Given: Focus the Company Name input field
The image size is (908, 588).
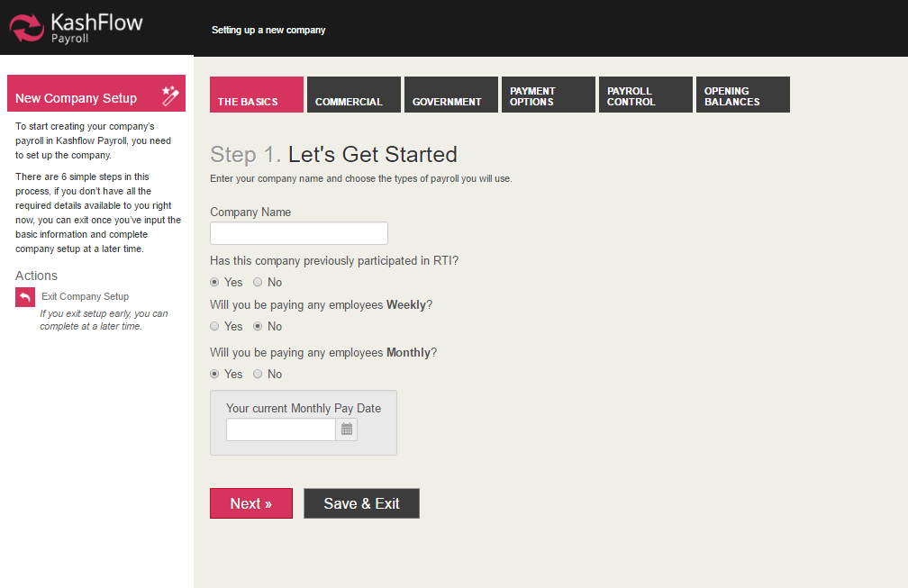Looking at the screenshot, I should [x=298, y=233].
